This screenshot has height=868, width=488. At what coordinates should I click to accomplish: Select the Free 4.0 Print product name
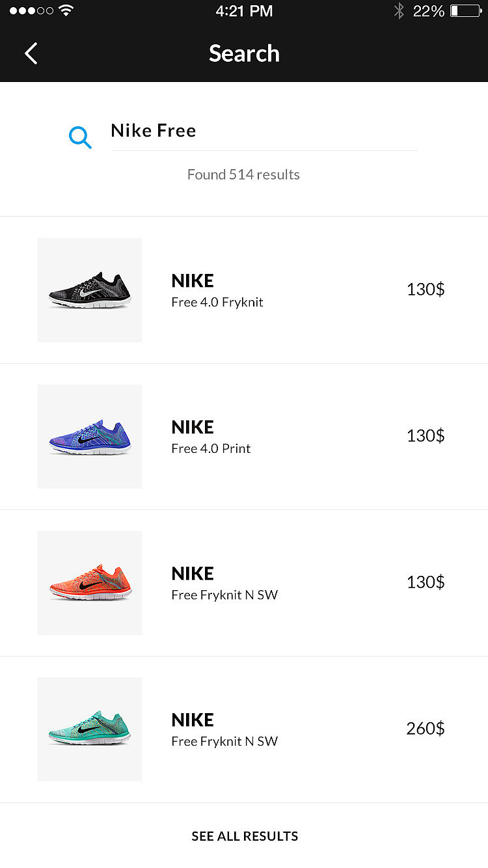click(211, 448)
